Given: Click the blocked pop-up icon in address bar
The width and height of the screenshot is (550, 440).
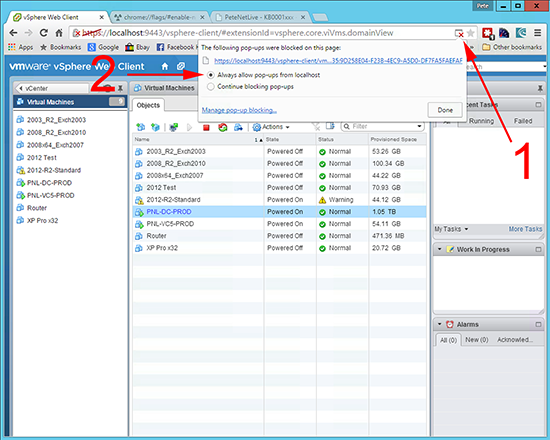Looking at the screenshot, I should 459,33.
